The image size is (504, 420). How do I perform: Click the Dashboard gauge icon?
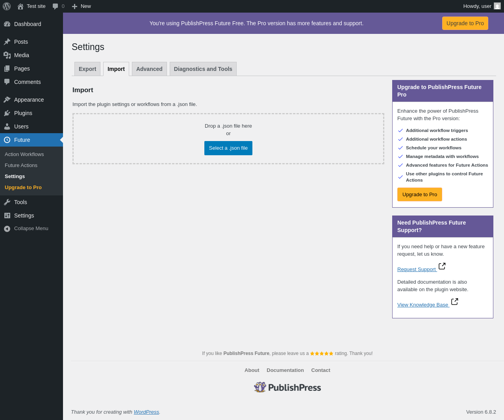[7, 24]
